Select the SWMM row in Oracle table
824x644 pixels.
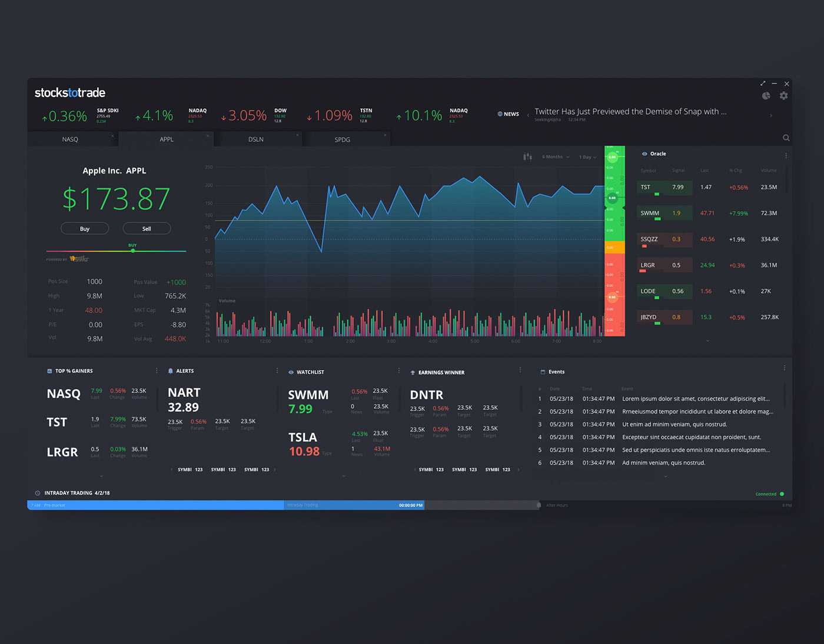point(709,213)
